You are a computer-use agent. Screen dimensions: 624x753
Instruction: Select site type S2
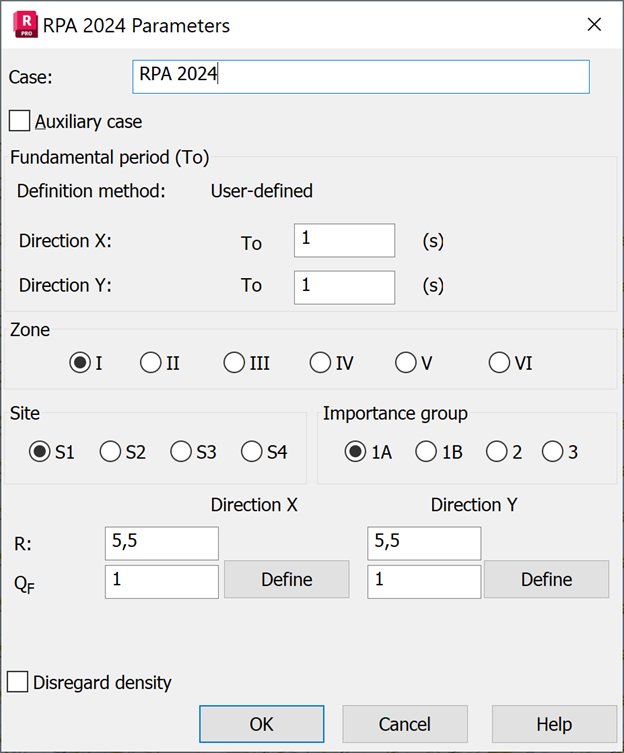coord(111,452)
